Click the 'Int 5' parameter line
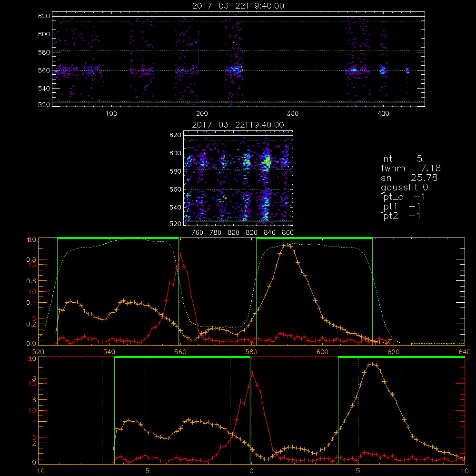This screenshot has height=476, width=476. tap(401, 159)
